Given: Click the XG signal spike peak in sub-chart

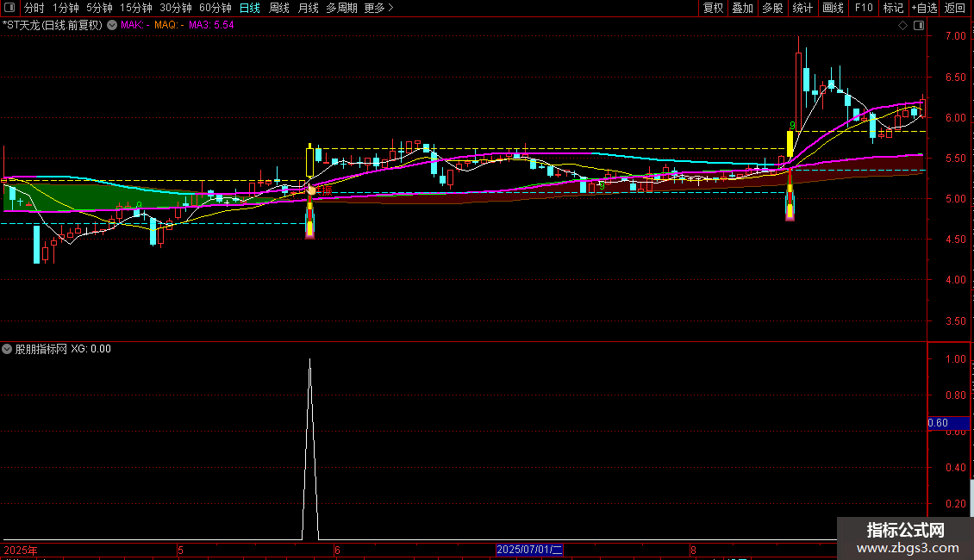Looking at the screenshot, I should 310,360.
